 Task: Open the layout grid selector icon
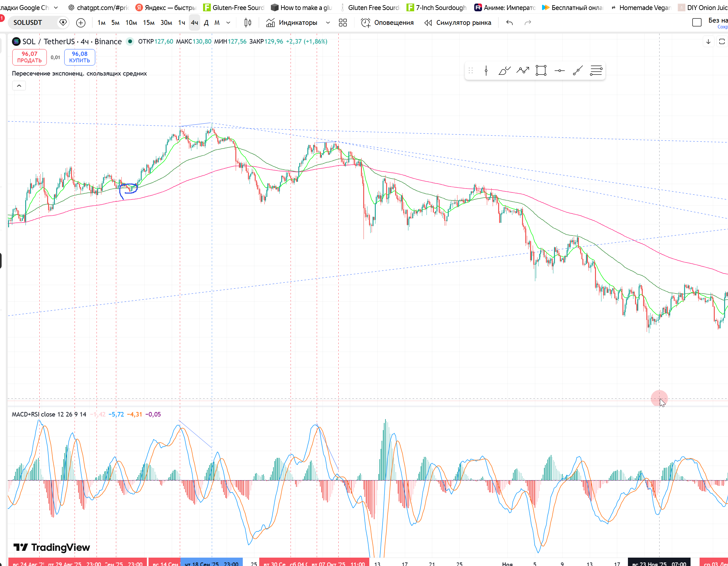pos(343,23)
